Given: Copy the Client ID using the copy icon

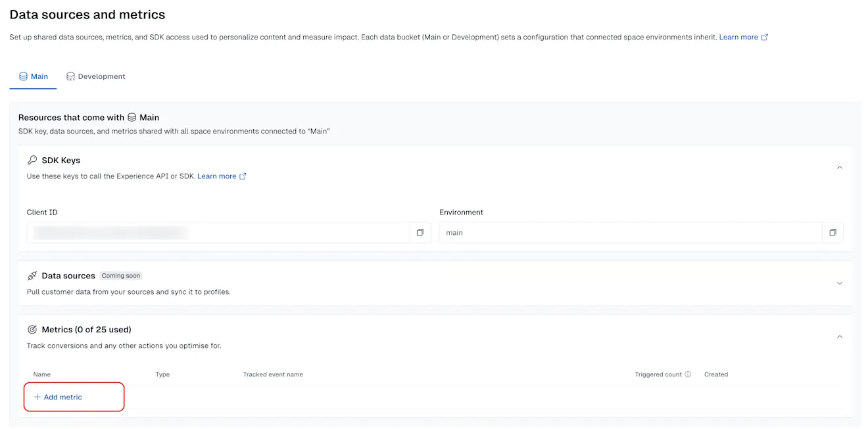Looking at the screenshot, I should coord(420,232).
